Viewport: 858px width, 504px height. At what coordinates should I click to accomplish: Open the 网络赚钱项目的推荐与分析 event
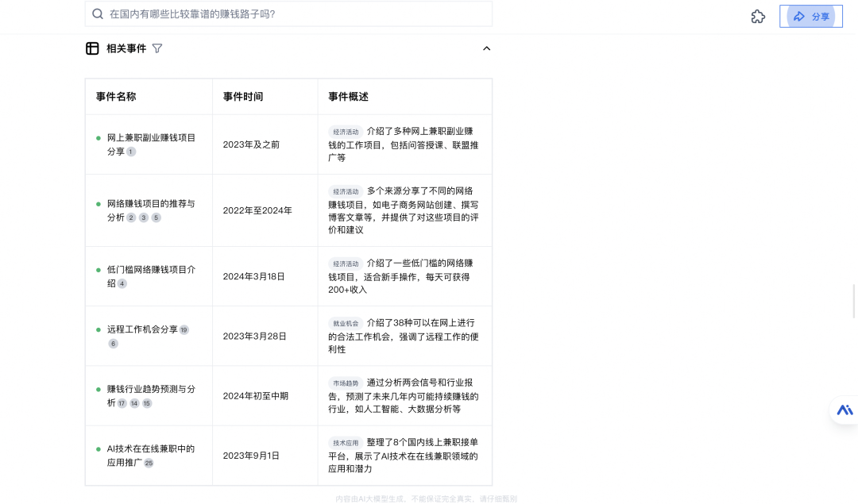pos(151,210)
